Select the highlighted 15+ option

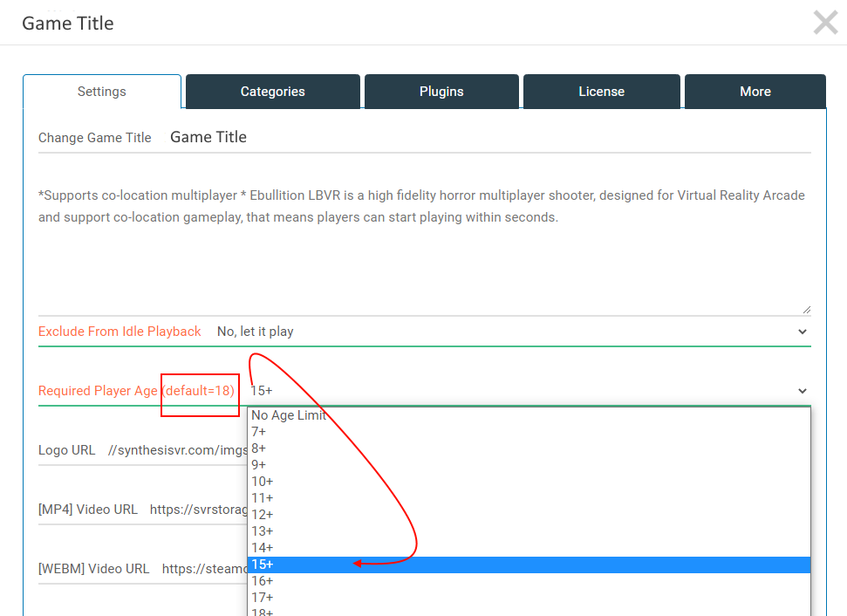click(263, 565)
